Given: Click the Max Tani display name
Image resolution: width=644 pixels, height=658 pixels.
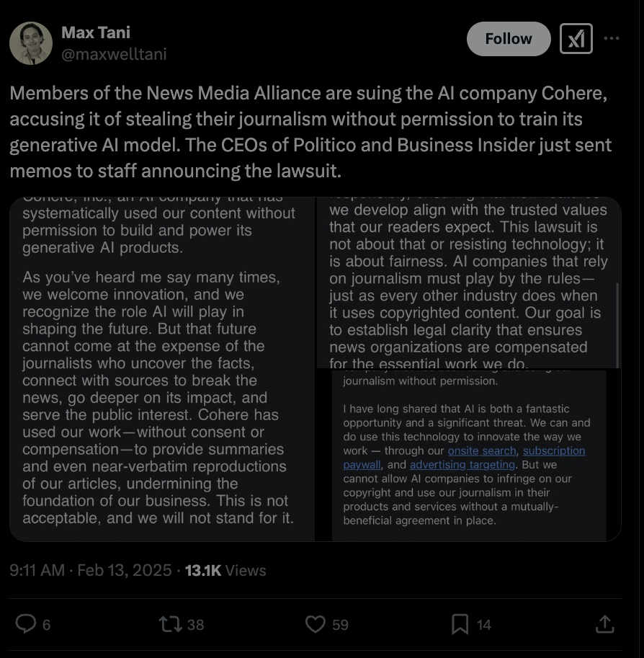Looking at the screenshot, I should coord(95,32).
